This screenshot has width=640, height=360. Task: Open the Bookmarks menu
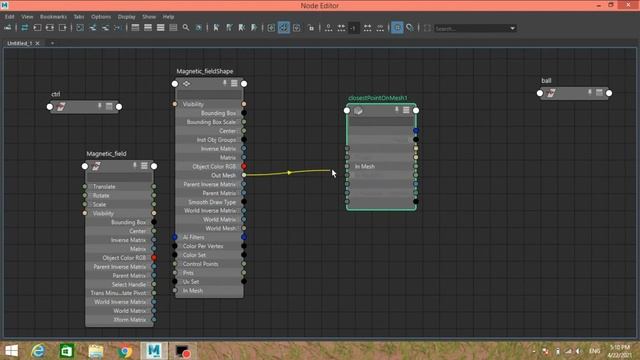click(53, 17)
